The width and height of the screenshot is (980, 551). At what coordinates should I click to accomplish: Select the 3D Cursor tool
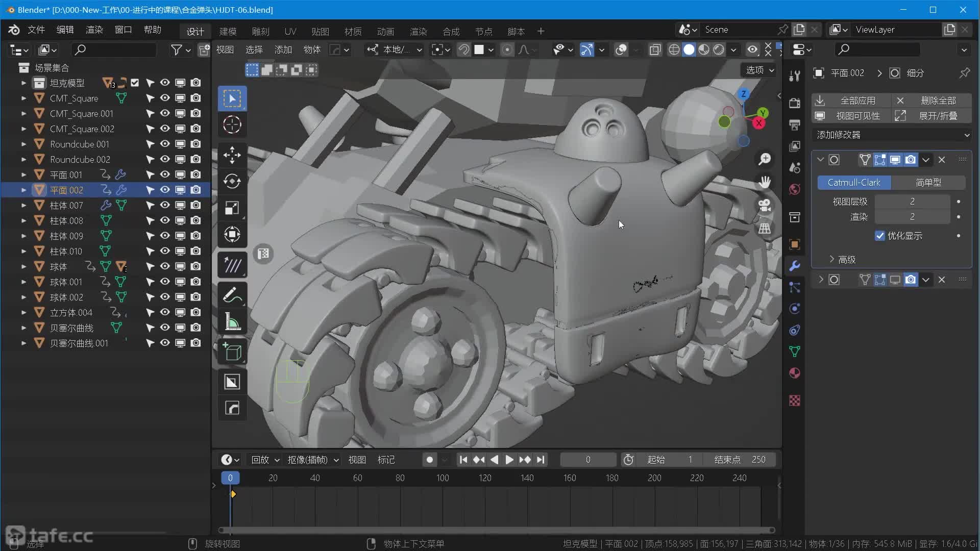232,124
